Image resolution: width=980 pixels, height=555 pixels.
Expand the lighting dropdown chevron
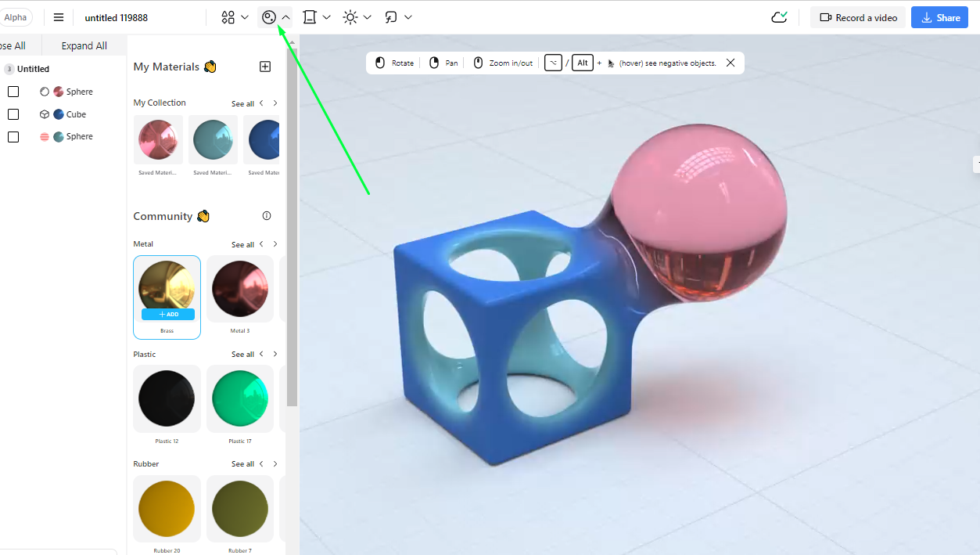coord(367,17)
